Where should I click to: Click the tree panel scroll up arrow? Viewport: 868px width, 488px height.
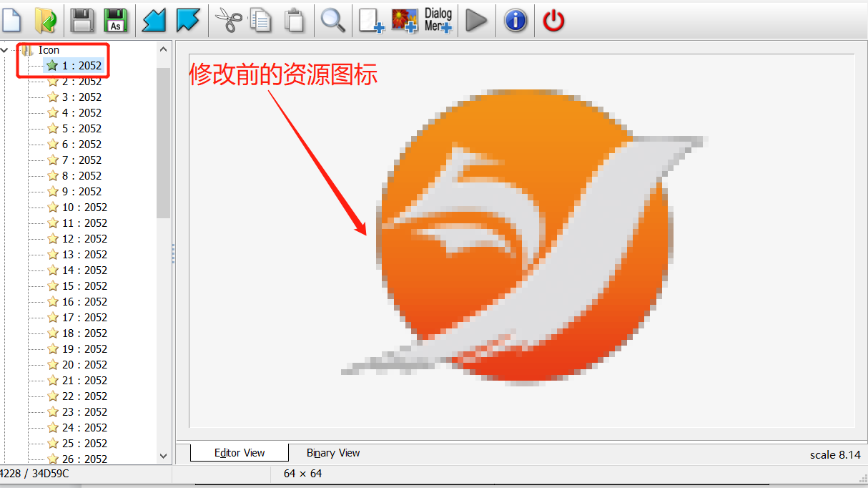pos(163,49)
